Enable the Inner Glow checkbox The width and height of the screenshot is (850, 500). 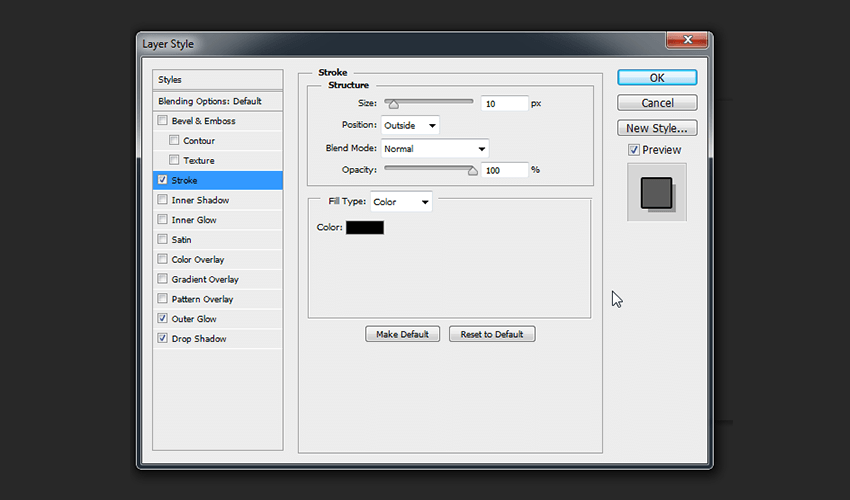[162, 219]
